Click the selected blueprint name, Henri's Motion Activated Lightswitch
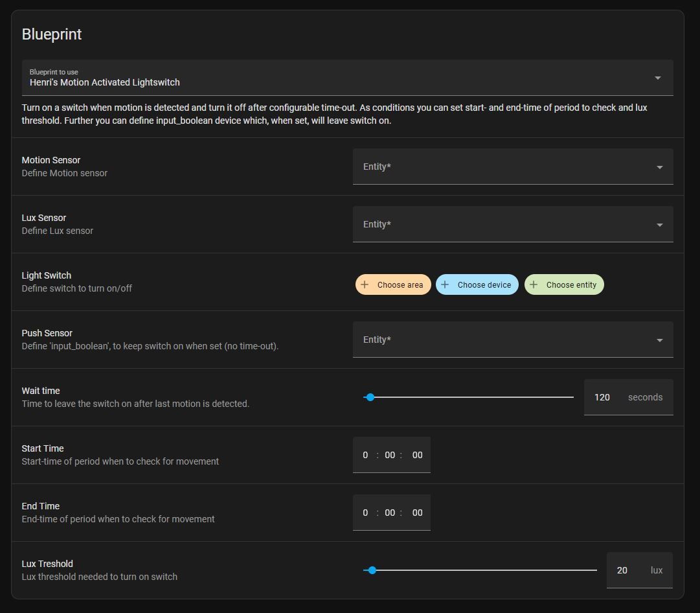Screen dimensions: 700x613 coord(105,82)
